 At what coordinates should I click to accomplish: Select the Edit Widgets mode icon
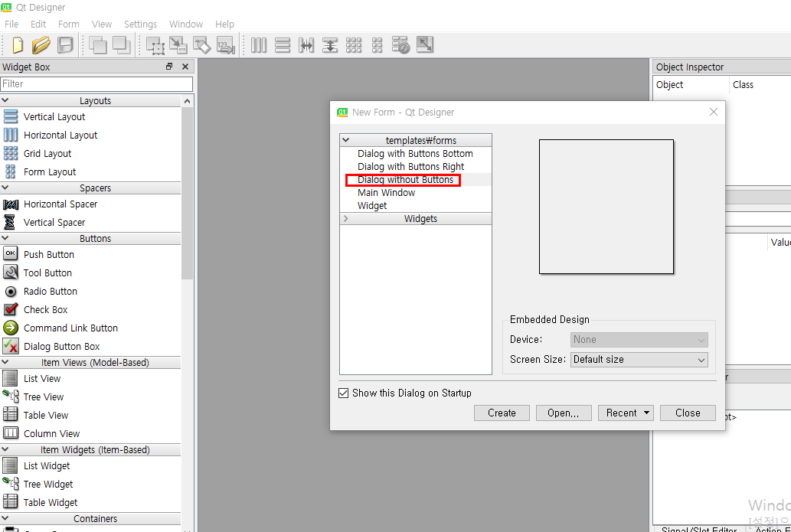(x=155, y=45)
